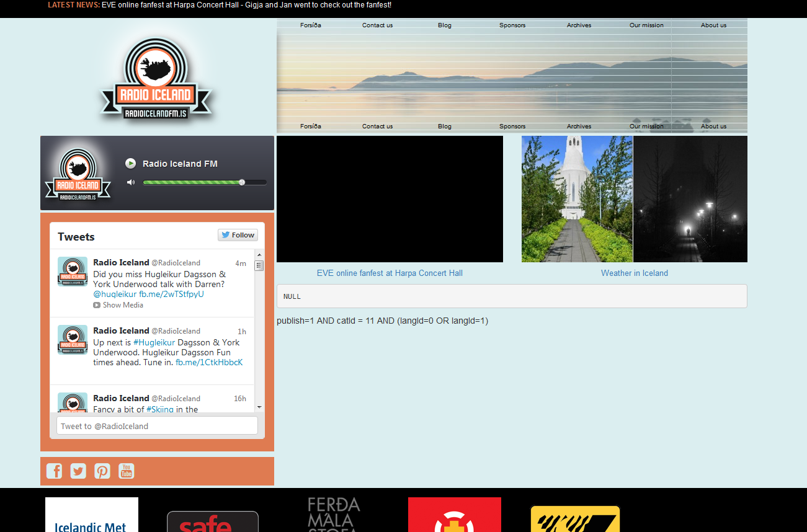The height and width of the screenshot is (532, 807).
Task: Open the Icelandic Met sponsor logo
Action: tap(92, 515)
